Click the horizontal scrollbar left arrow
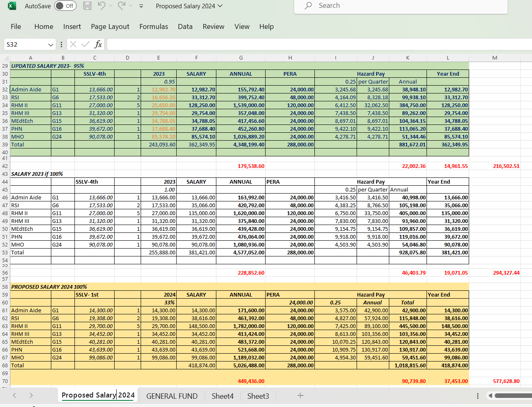Image resolution: width=532 pixels, height=407 pixels. click(490, 396)
